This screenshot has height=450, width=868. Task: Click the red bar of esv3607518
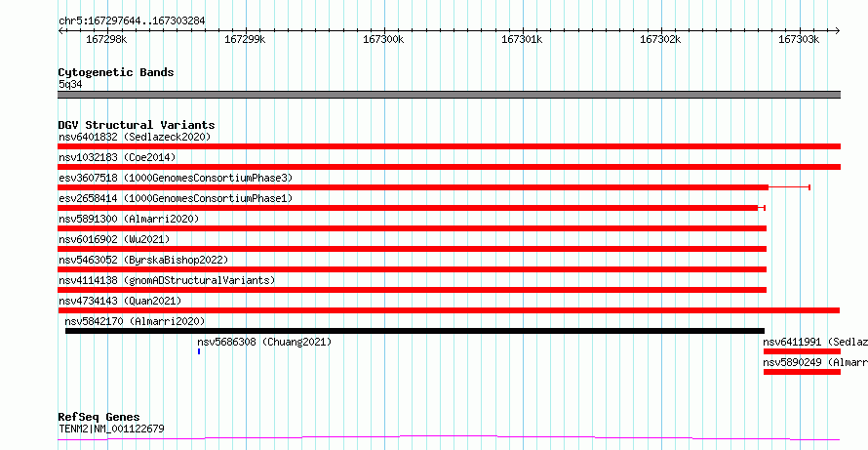(x=413, y=187)
